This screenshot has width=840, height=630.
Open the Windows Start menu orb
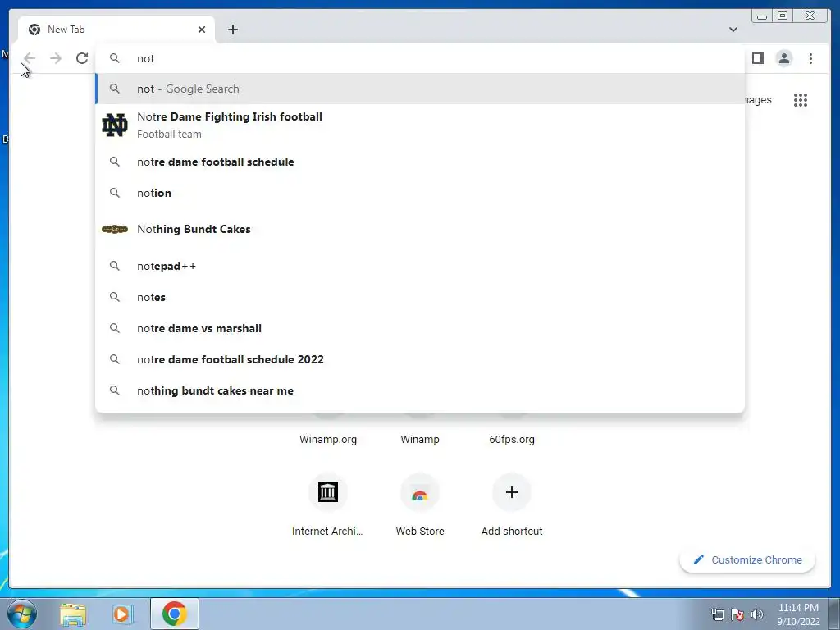click(22, 614)
